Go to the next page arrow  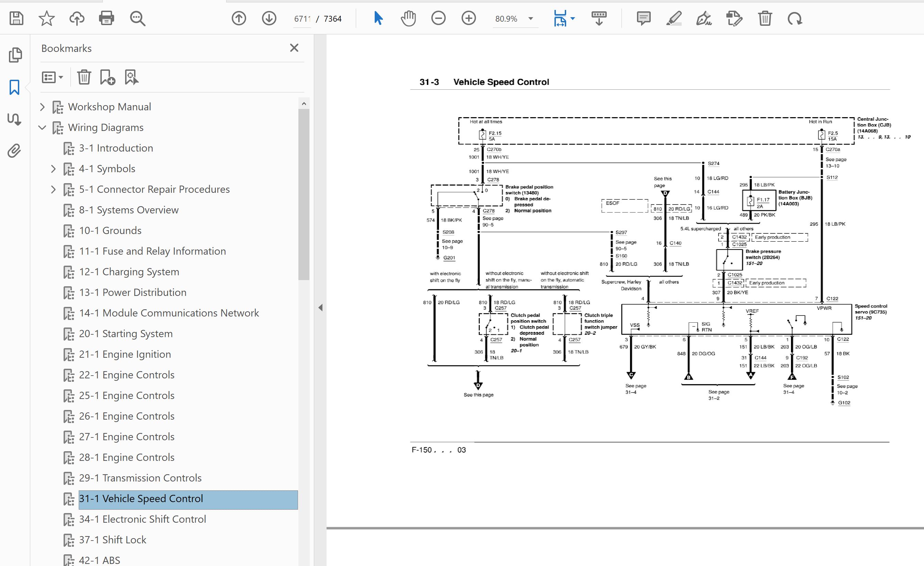(269, 18)
